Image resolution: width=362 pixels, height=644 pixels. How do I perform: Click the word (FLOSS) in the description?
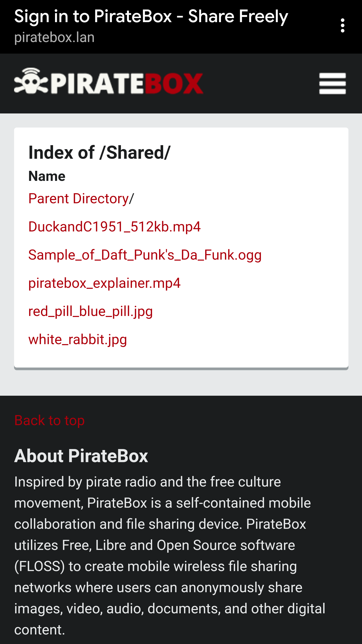click(39, 567)
